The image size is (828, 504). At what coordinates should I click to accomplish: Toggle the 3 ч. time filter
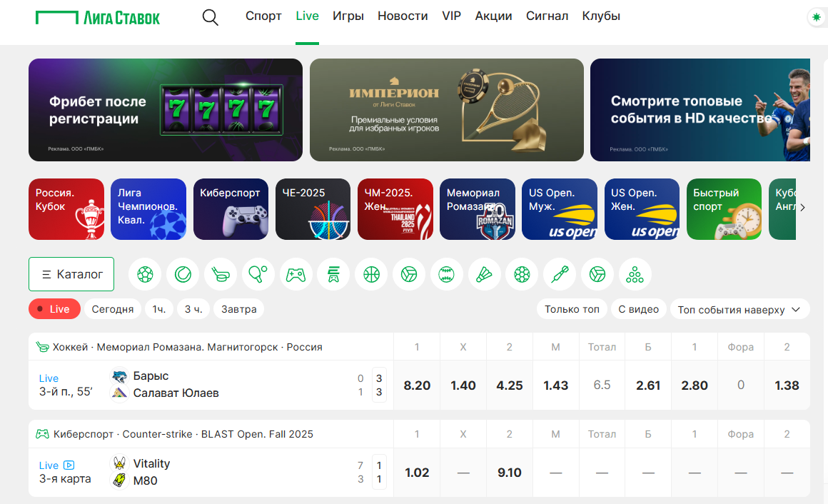[193, 309]
